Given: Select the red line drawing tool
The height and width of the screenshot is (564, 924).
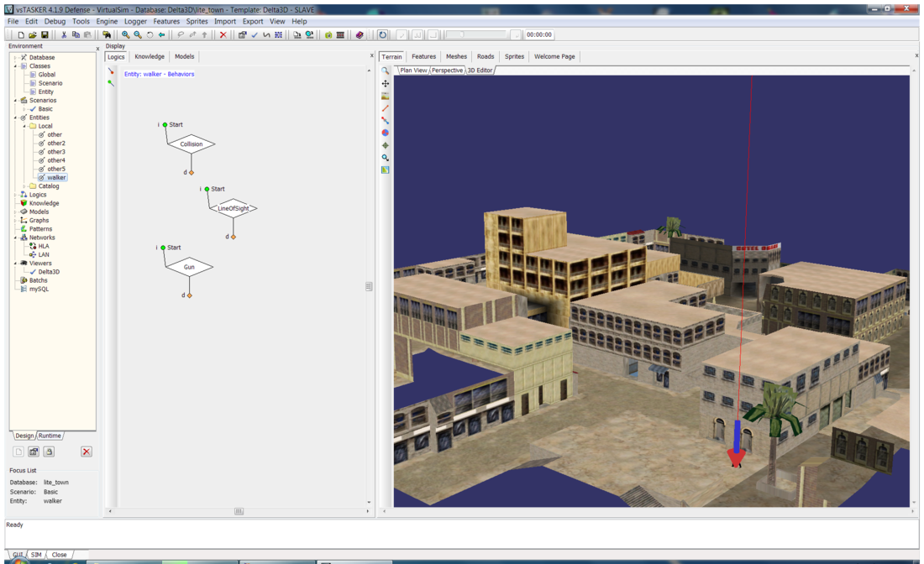Looking at the screenshot, I should [x=386, y=108].
